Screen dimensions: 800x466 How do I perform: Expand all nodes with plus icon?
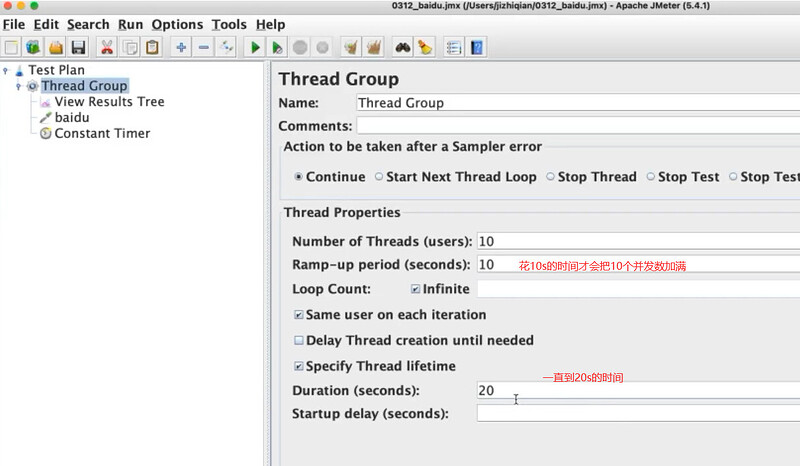[x=181, y=47]
